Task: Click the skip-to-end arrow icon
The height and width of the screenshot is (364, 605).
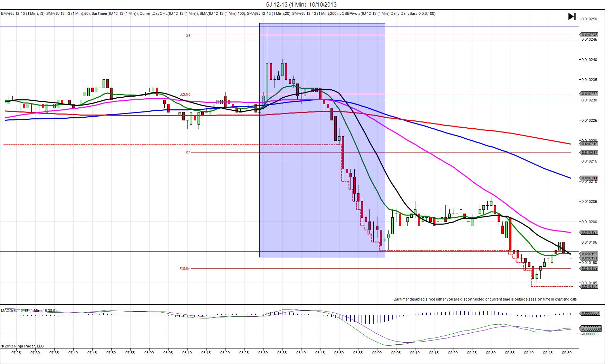Action: click(x=572, y=17)
